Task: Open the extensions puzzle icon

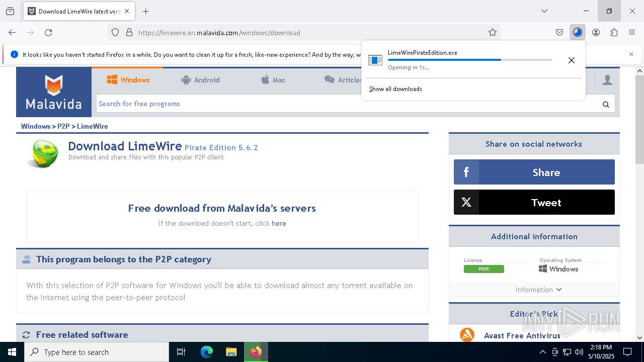Action: click(614, 33)
